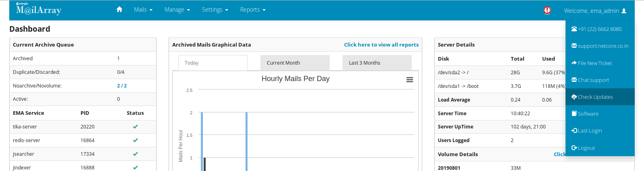Expand the Mails dropdown menu

pyautogui.click(x=143, y=10)
